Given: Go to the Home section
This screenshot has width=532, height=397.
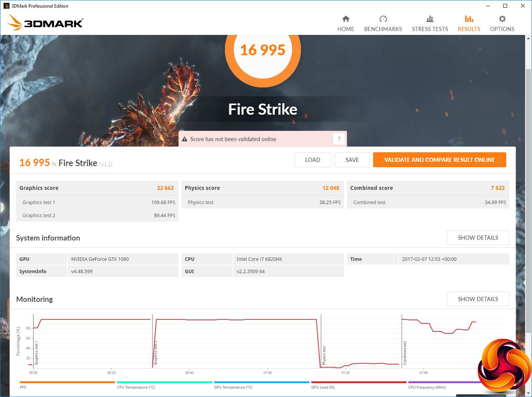Looking at the screenshot, I should (345, 24).
